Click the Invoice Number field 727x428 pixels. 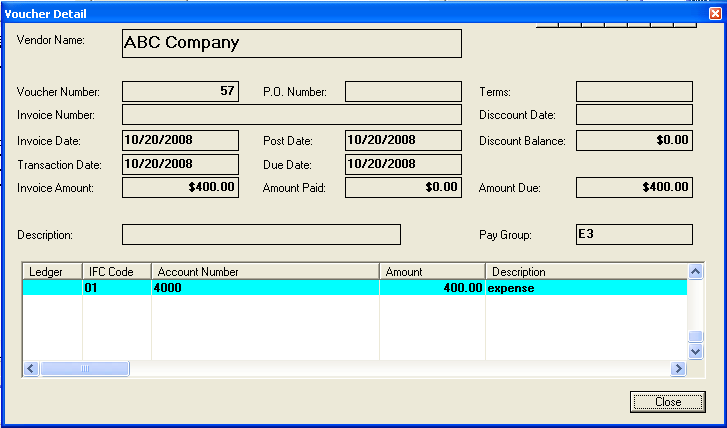pos(291,115)
